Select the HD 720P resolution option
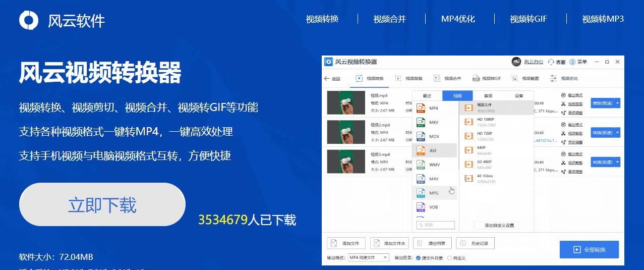The height and width of the screenshot is (270, 644). 496,136
